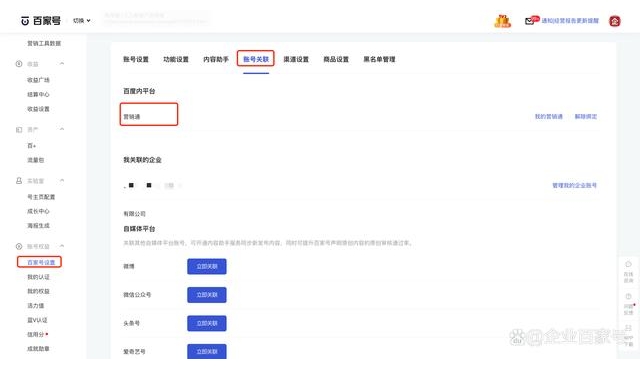The width and height of the screenshot is (640, 369).
Task: Open 收益广场 in sidebar
Action: click(x=38, y=80)
